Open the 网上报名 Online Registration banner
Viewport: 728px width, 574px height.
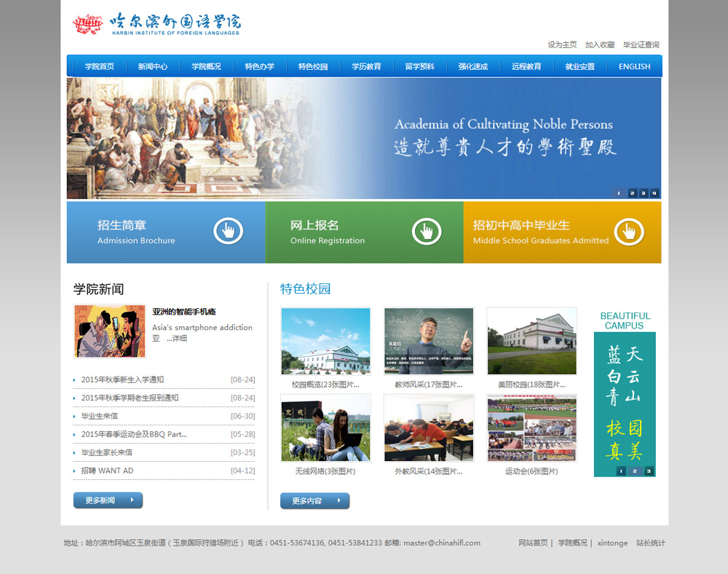click(364, 232)
